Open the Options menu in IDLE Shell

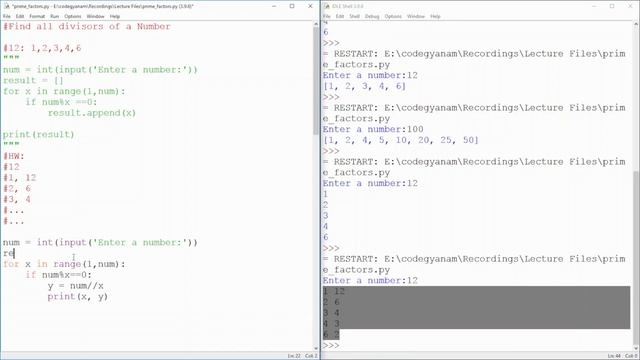coord(393,16)
